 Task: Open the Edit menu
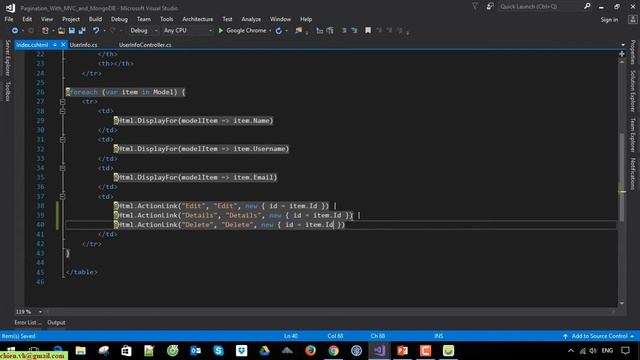[x=27, y=19]
